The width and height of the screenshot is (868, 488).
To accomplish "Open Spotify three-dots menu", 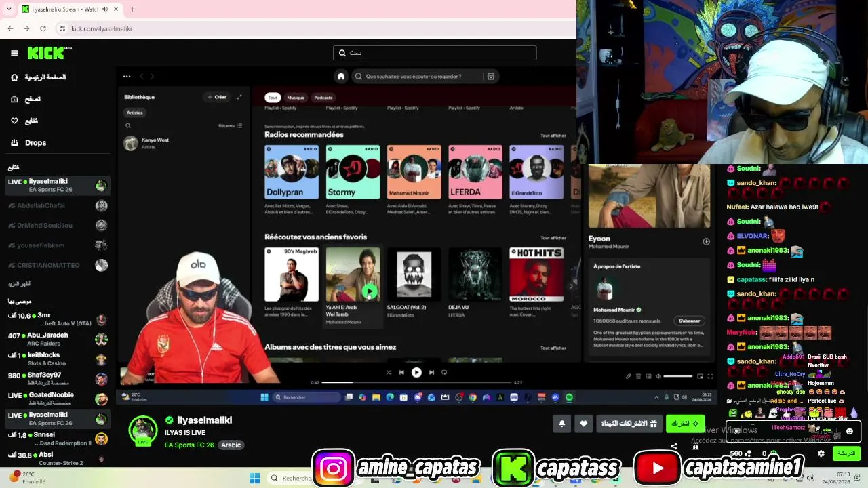I will pyautogui.click(x=127, y=77).
